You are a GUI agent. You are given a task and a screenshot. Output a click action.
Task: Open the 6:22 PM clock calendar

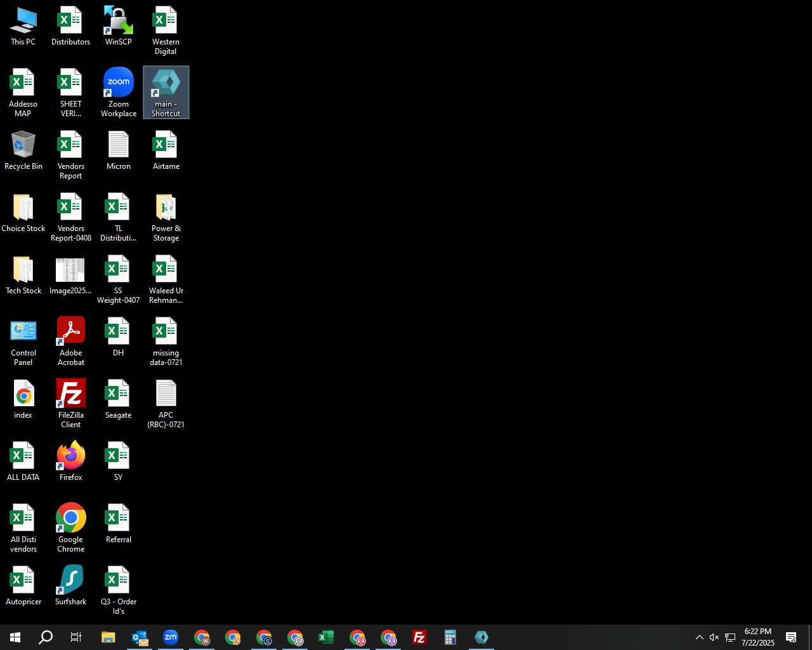[x=758, y=637]
